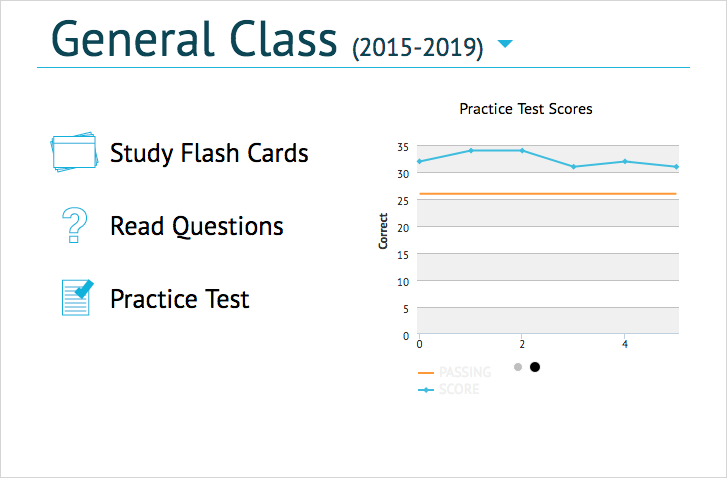Click the score data point at test 3

[x=573, y=166]
